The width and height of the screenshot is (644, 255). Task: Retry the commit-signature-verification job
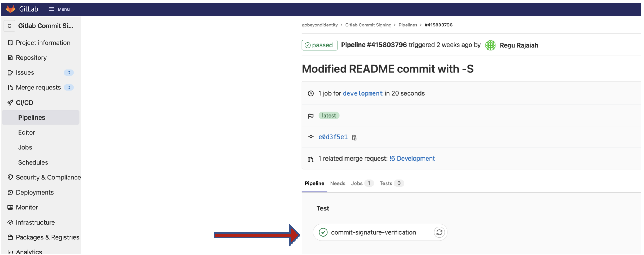[x=439, y=232]
